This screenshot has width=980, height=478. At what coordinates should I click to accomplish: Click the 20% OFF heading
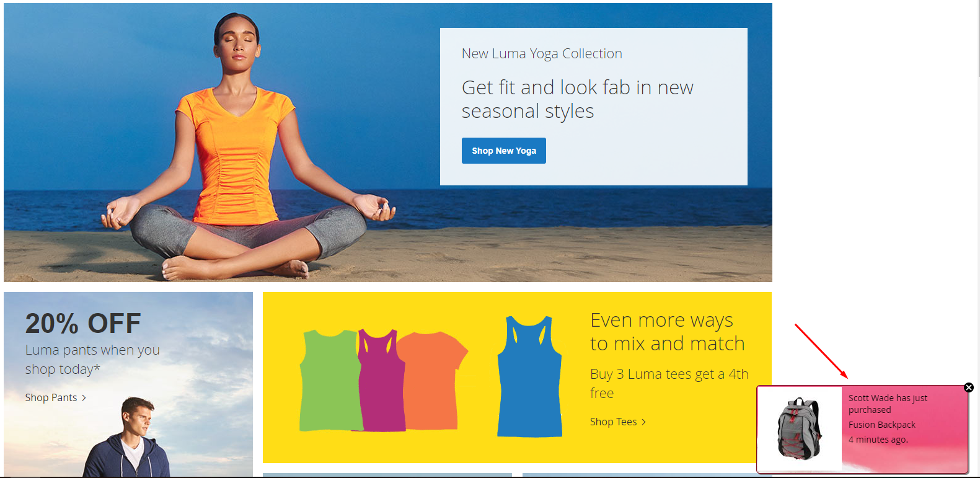pos(83,324)
